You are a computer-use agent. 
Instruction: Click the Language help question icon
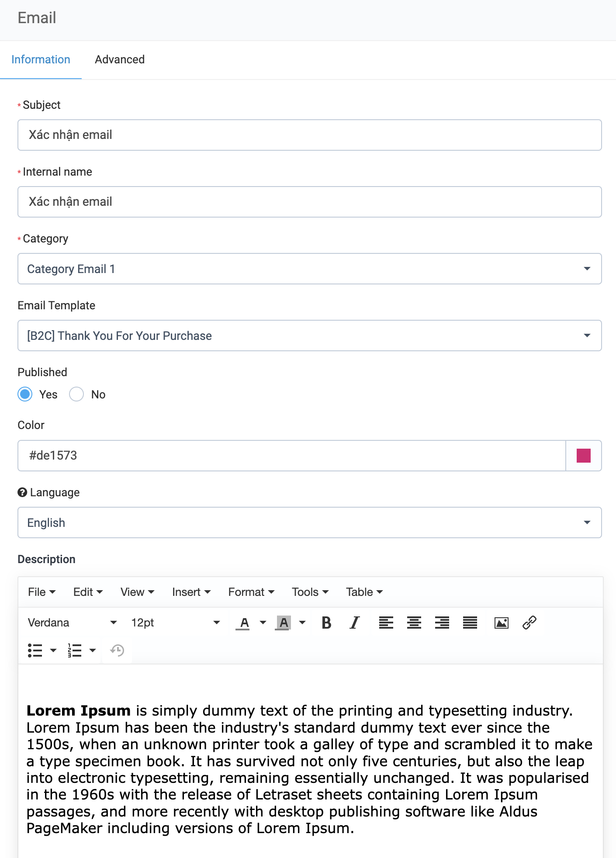point(22,492)
